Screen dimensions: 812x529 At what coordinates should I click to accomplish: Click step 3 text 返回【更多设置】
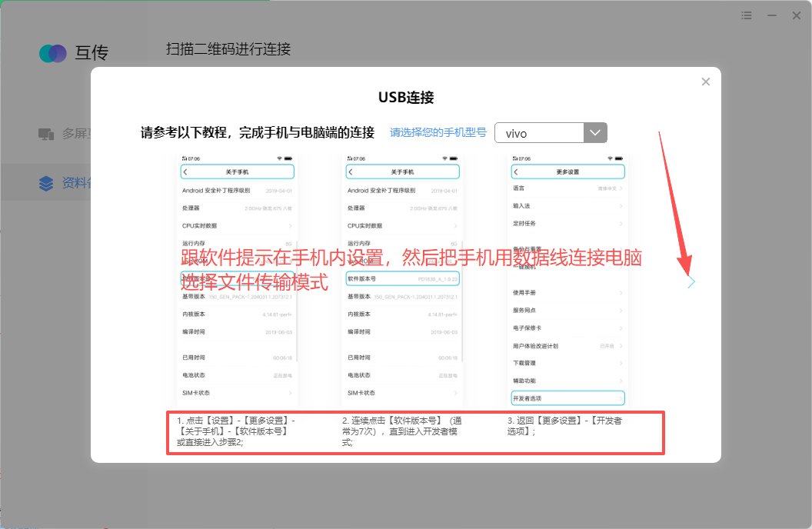(x=564, y=426)
